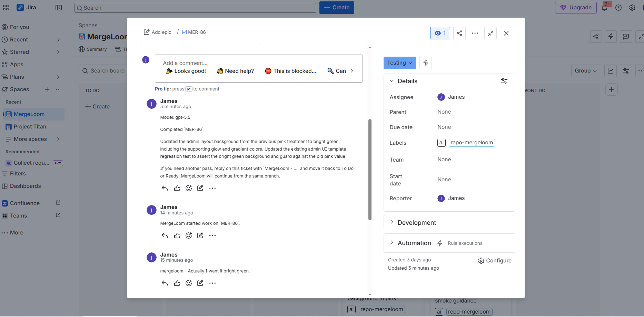Collapse the Details section

click(392, 81)
